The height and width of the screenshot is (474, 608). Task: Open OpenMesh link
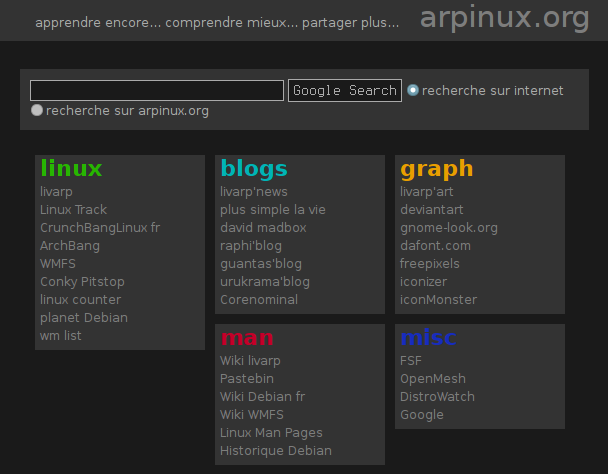tap(433, 379)
